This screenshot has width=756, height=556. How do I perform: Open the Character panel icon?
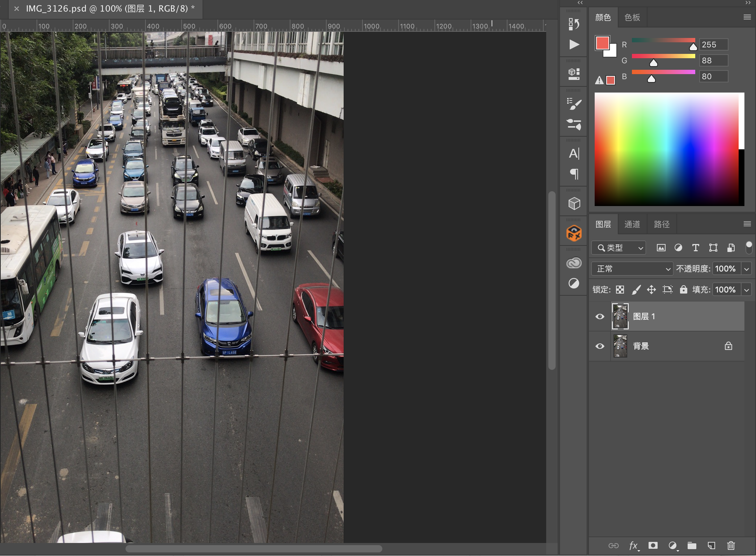(x=574, y=154)
